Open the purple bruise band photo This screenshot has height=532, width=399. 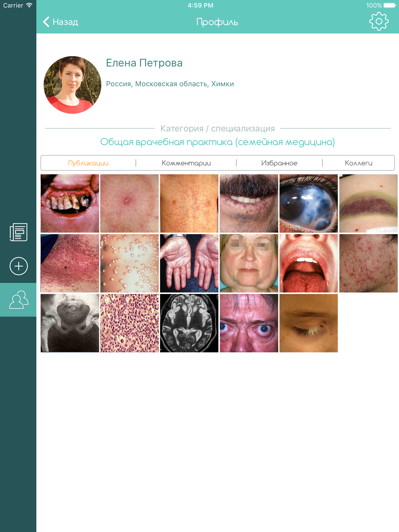(x=368, y=203)
